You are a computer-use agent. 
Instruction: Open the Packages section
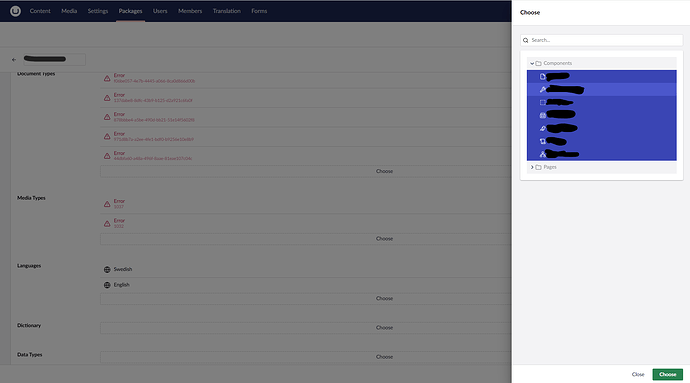(130, 11)
